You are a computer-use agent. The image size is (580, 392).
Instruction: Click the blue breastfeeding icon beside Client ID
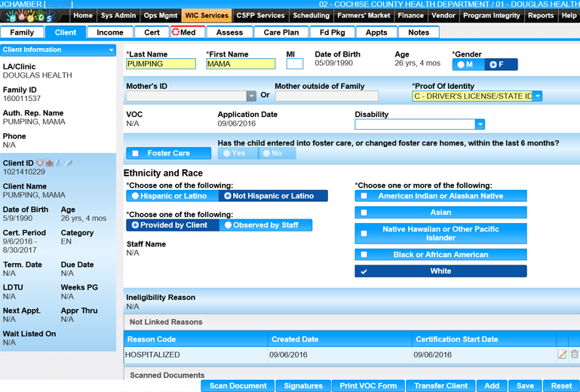pos(59,162)
